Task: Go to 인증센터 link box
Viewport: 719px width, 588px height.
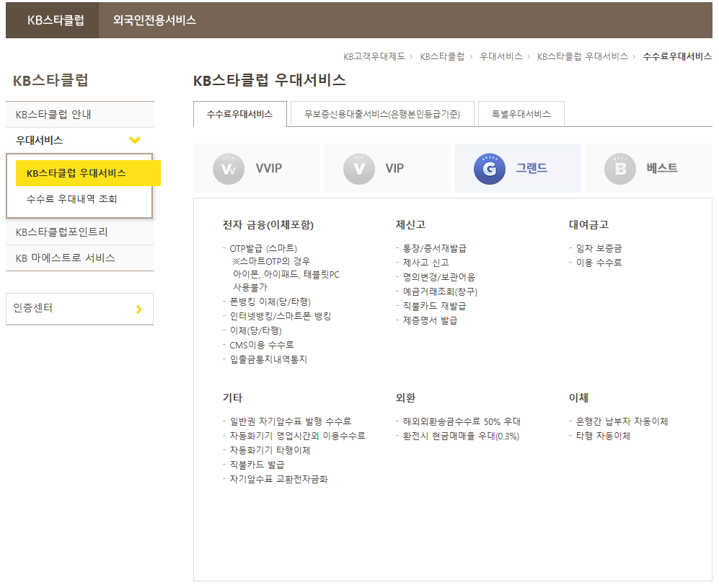Action: [80, 309]
